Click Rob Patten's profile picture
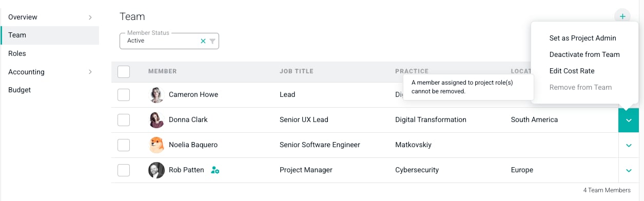644x201 pixels. (x=157, y=170)
